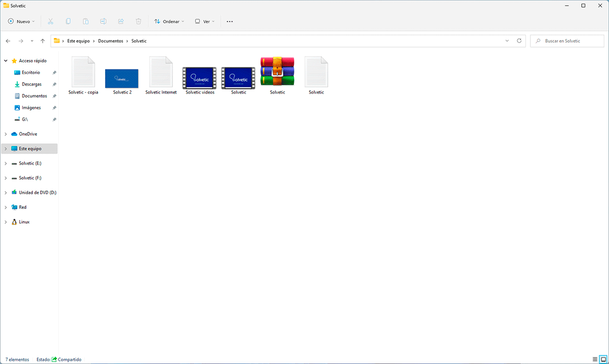This screenshot has height=364, width=609.
Task: Expand the Solvetic (E:) node
Action: point(6,163)
